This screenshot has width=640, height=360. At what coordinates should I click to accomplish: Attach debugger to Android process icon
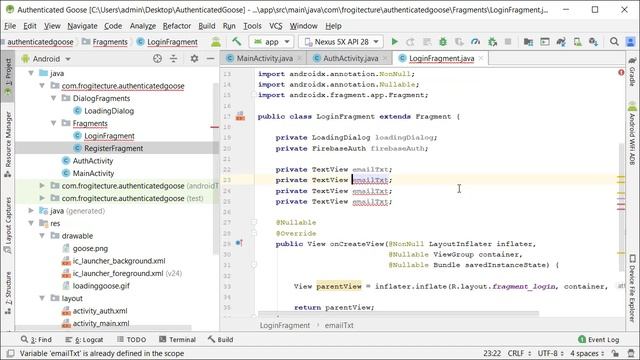pos(492,42)
